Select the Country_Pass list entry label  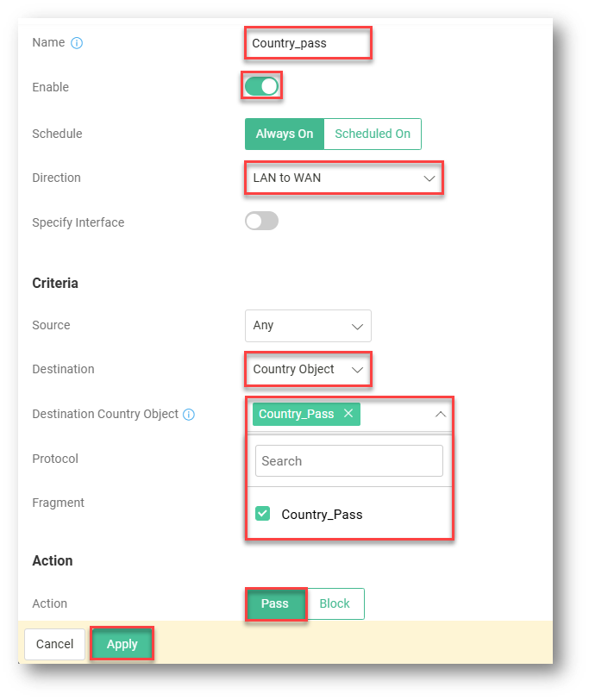[322, 515]
